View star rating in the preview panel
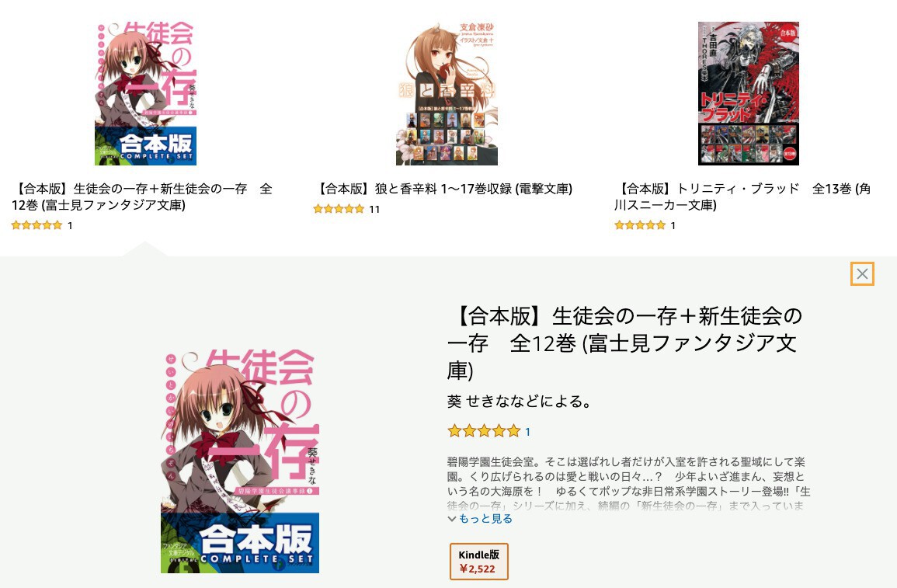The width and height of the screenshot is (897, 588). (484, 431)
